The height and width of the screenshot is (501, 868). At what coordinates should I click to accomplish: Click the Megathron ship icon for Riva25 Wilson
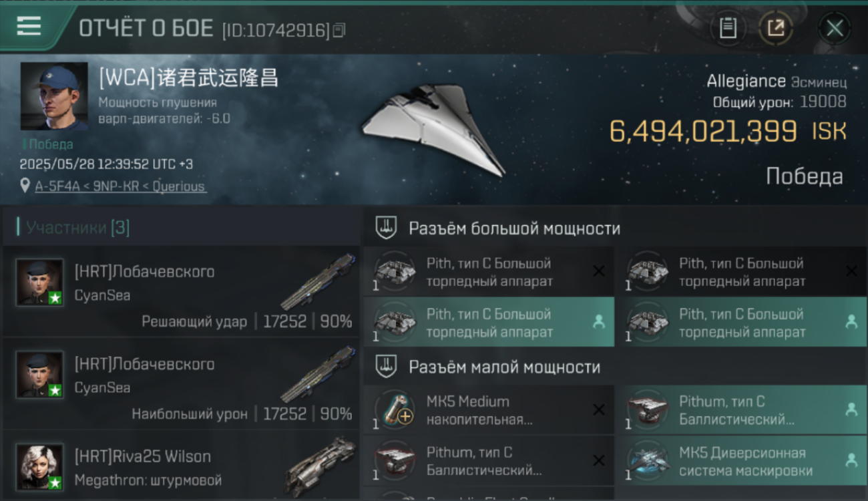coord(320,467)
